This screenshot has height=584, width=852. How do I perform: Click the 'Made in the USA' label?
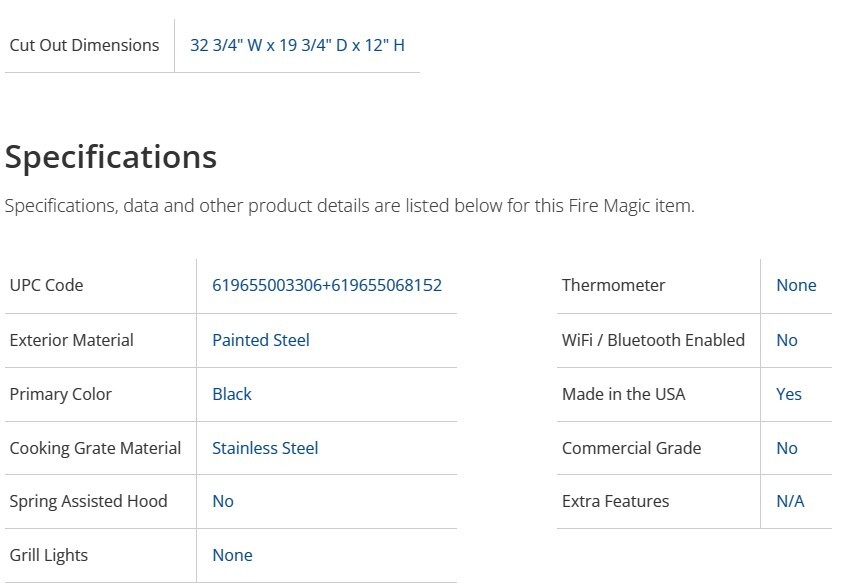click(x=623, y=394)
